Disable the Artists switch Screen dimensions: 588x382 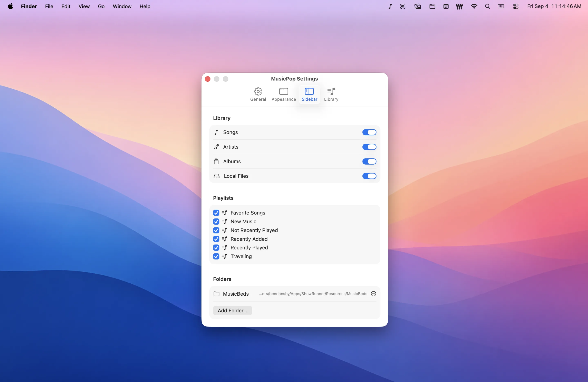(x=369, y=147)
